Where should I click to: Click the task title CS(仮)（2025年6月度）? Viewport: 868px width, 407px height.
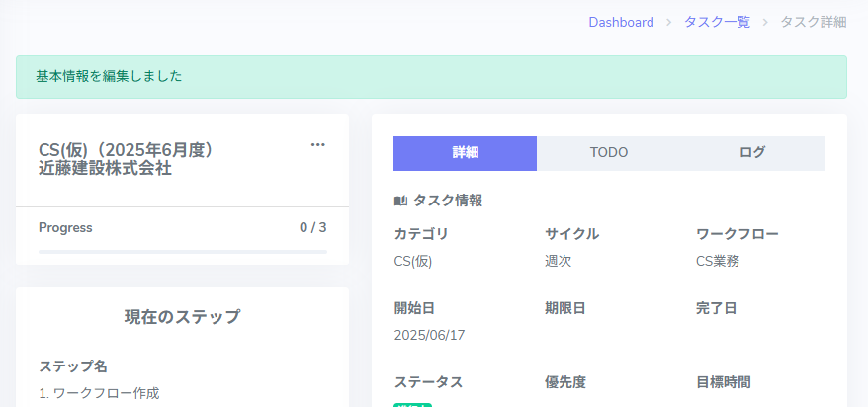click(127, 150)
